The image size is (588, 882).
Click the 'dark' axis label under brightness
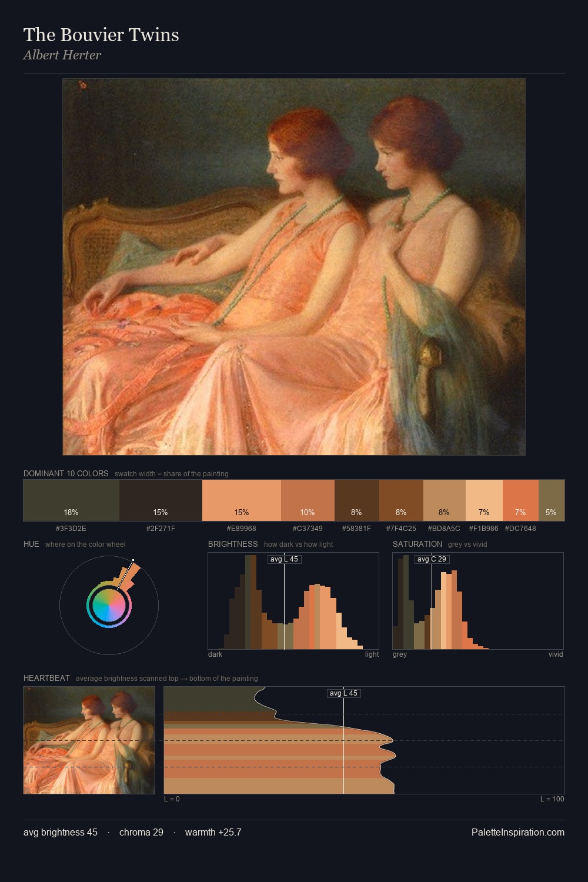[x=215, y=654]
